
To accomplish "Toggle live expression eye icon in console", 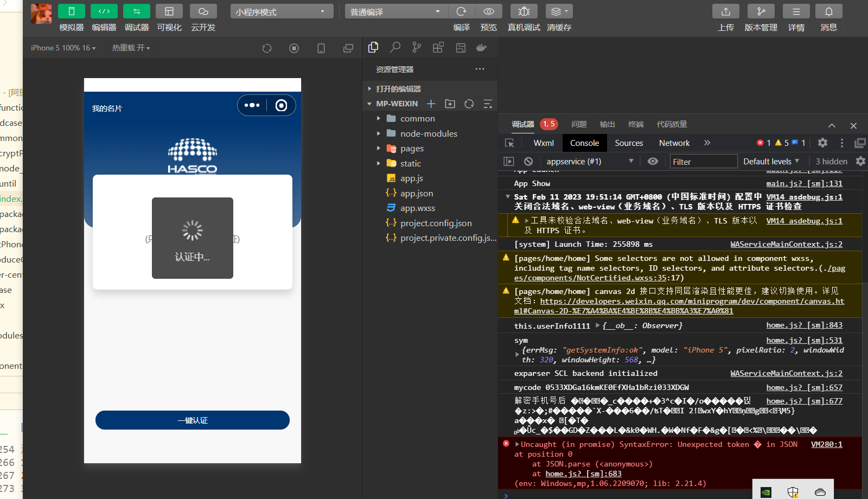I will [x=653, y=161].
